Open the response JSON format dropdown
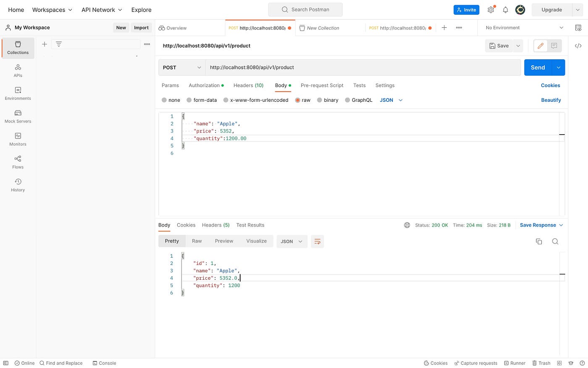 [x=292, y=241]
